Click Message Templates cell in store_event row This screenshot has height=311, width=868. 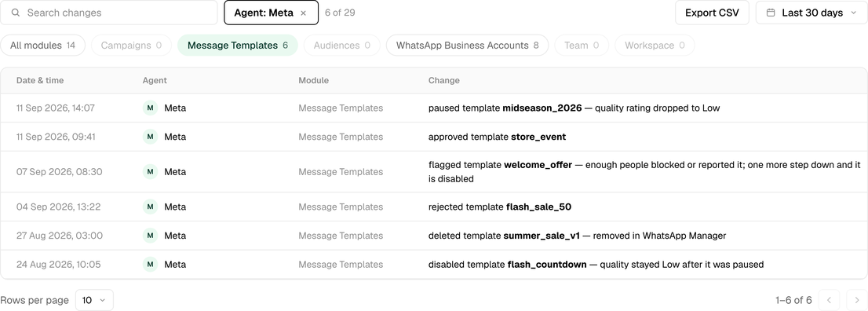(341, 137)
